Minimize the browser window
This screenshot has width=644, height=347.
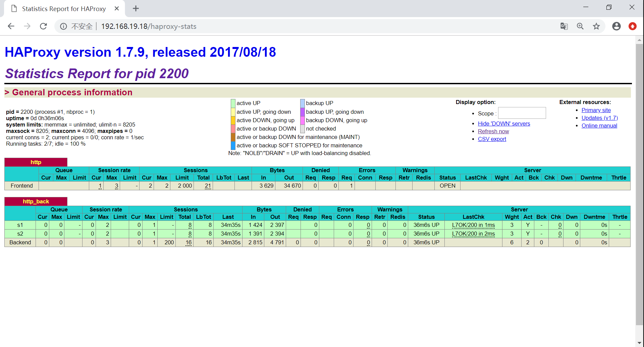pyautogui.click(x=586, y=7)
